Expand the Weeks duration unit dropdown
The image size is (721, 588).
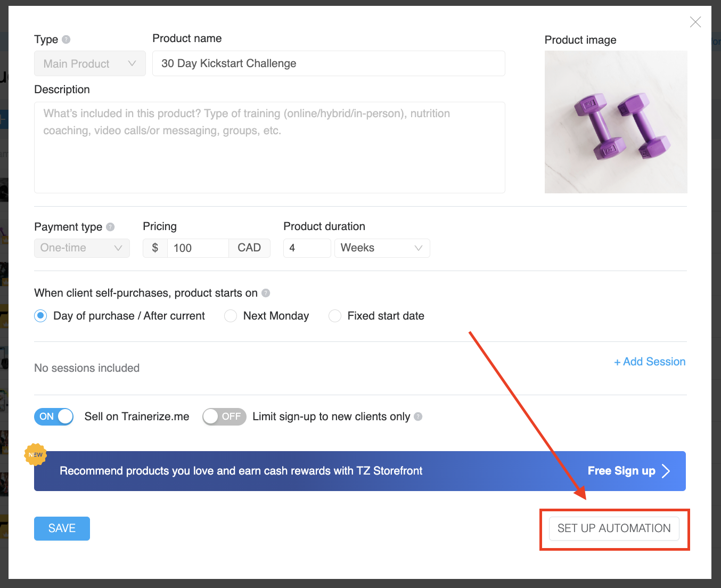pyautogui.click(x=381, y=248)
